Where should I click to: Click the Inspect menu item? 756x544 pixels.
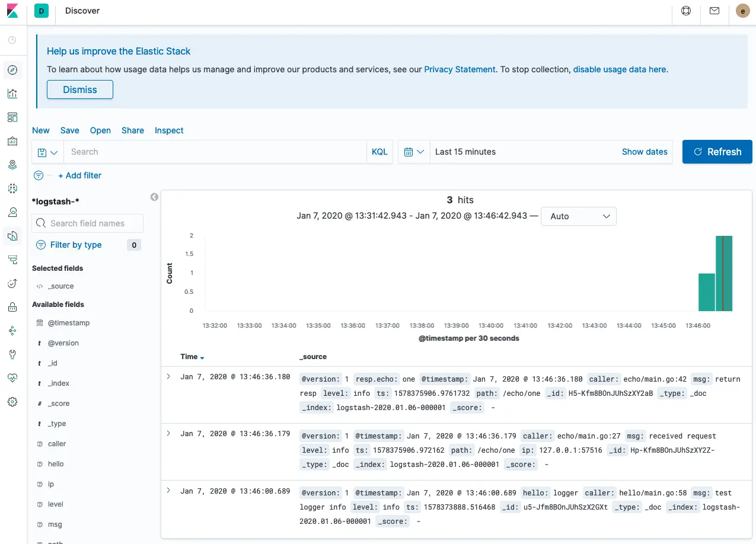(x=169, y=130)
